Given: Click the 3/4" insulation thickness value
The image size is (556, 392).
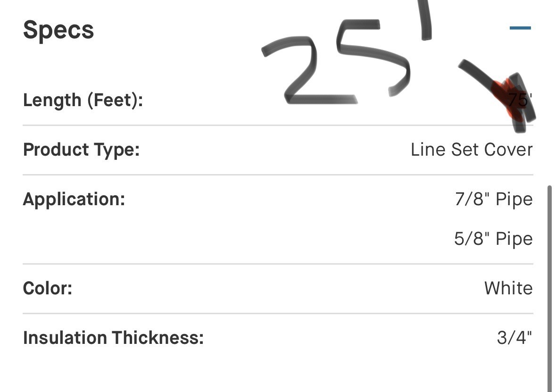Looking at the screenshot, I should pos(515,338).
